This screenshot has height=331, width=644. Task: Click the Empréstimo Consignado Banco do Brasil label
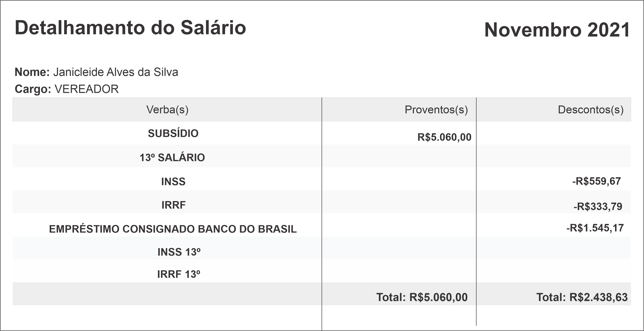point(173,229)
